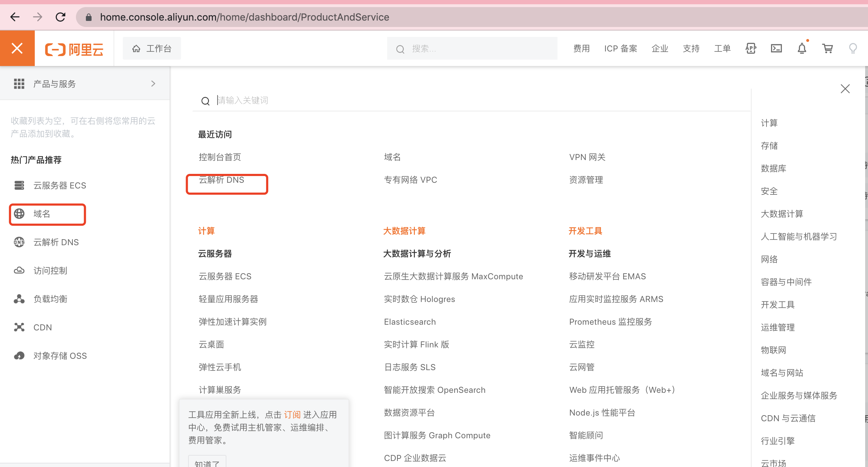
Task: Click the 对象存储 OSS icon in the sidebar
Action: [x=19, y=356]
